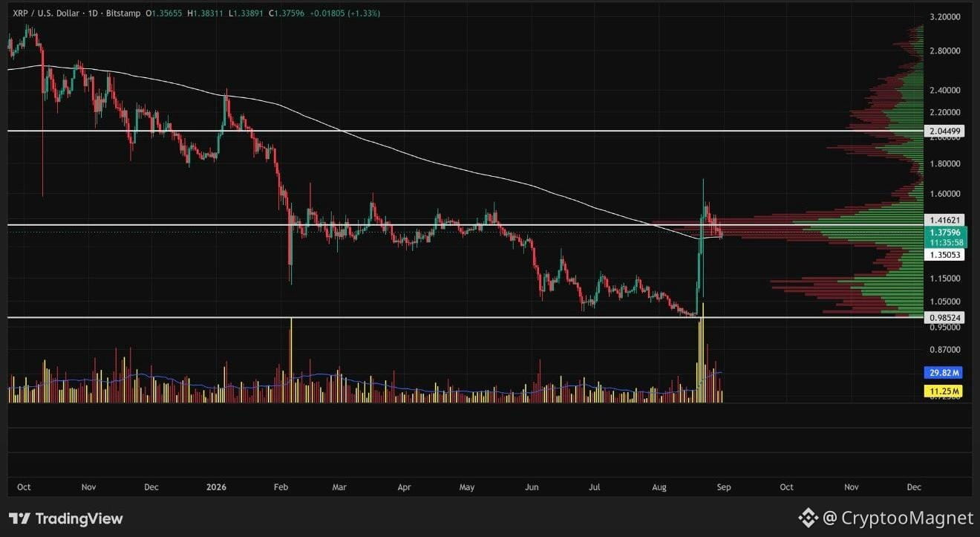Click the Sep label on time axis

click(x=724, y=487)
